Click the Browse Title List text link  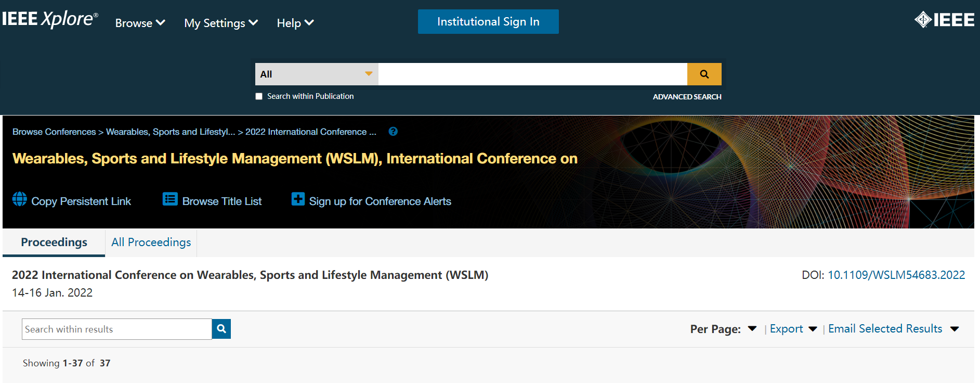pyautogui.click(x=222, y=201)
